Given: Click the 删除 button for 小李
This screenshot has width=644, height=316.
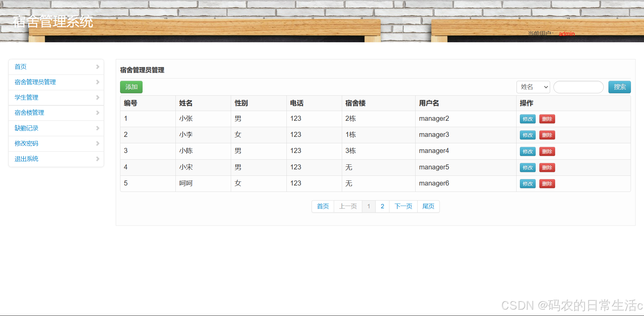Looking at the screenshot, I should point(547,135).
